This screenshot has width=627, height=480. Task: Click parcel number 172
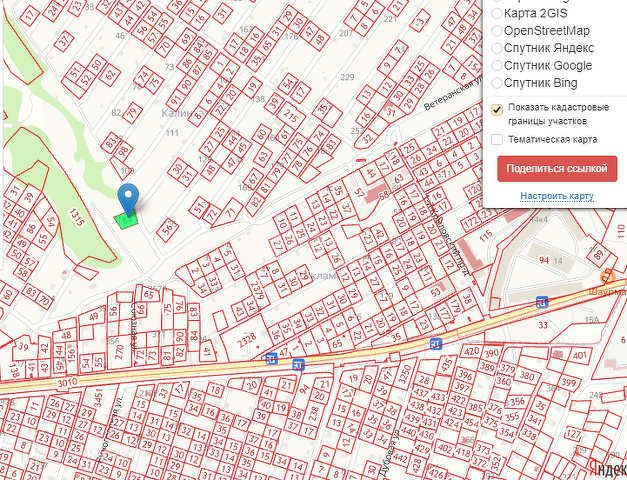(471, 221)
